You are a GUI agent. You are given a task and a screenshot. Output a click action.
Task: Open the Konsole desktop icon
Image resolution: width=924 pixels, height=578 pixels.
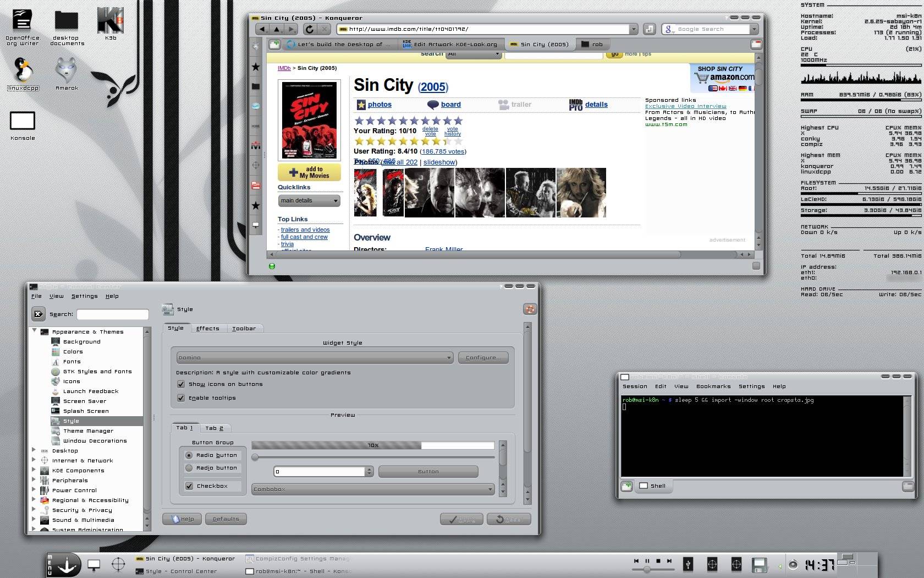(x=23, y=126)
